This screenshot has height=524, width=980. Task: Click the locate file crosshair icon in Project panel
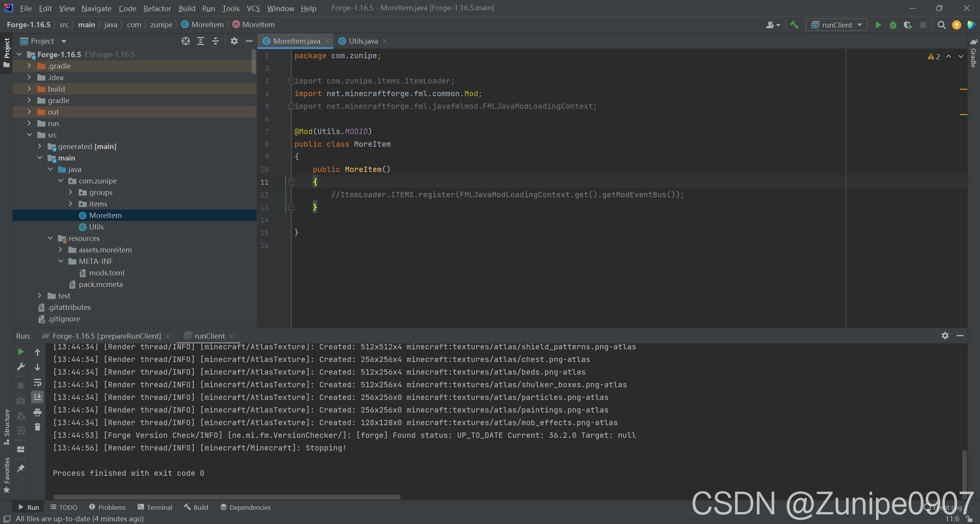coord(186,41)
